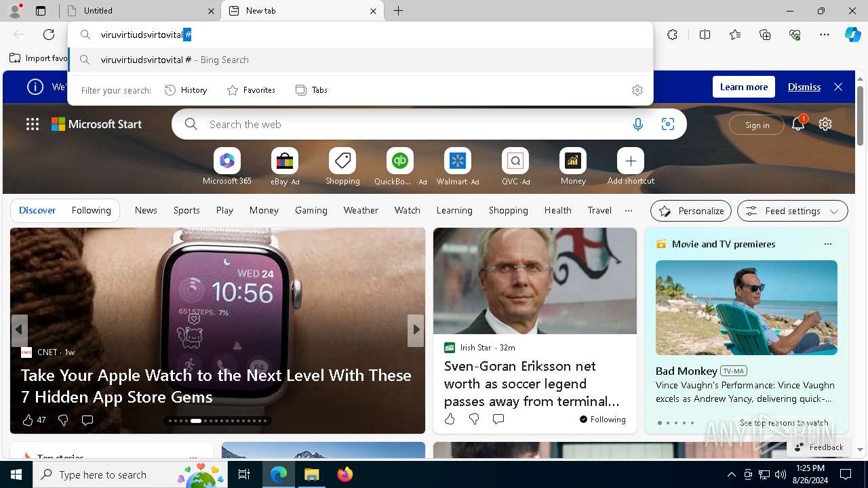Open File Explorer from taskbar
The height and width of the screenshot is (488, 868).
click(312, 474)
